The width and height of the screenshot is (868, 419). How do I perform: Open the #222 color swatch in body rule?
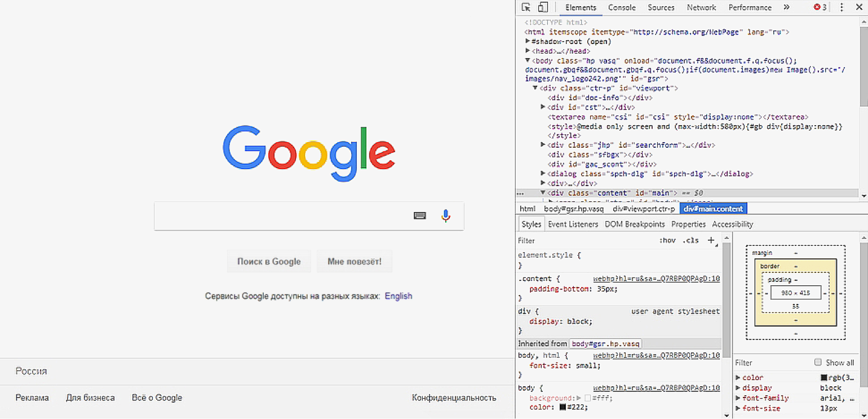[563, 407]
